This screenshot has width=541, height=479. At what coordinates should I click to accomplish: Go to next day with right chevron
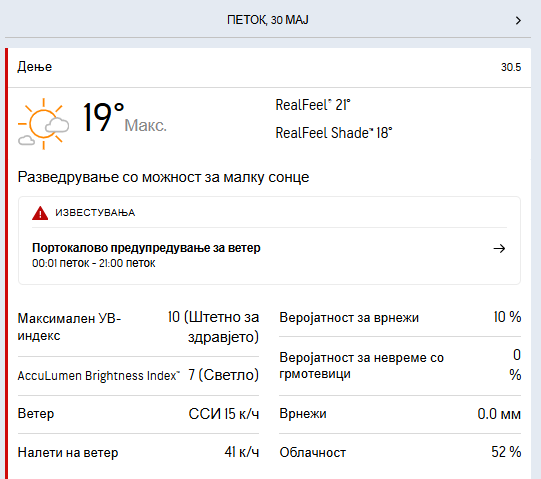click(x=518, y=21)
